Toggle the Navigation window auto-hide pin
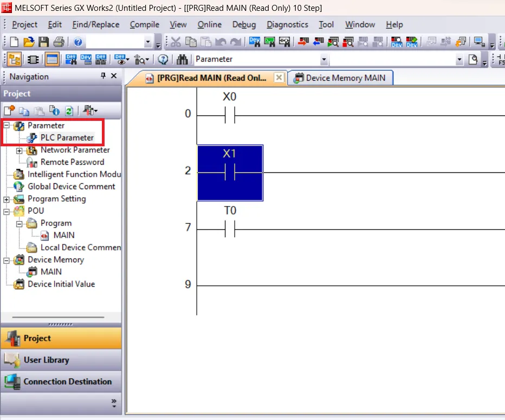Image resolution: width=505 pixels, height=420 pixels. point(104,76)
